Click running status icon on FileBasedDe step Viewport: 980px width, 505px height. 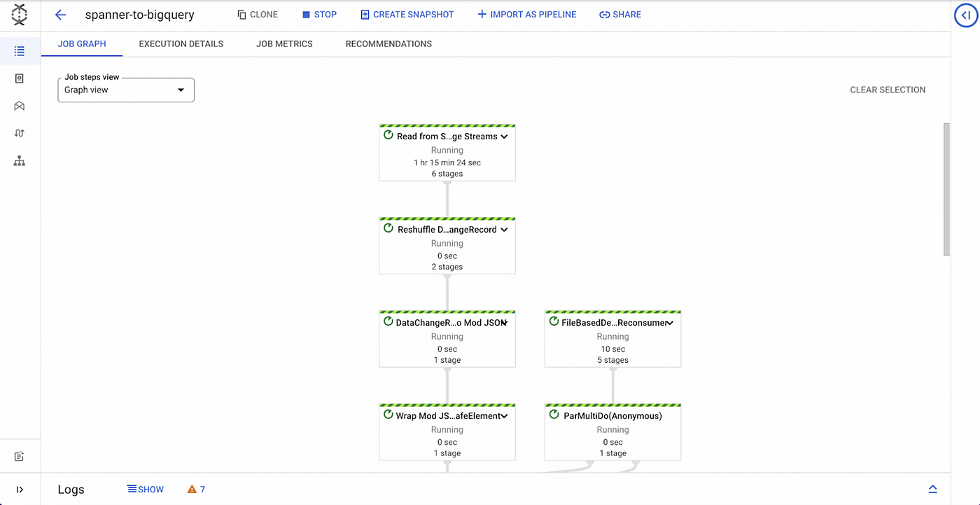click(x=554, y=321)
